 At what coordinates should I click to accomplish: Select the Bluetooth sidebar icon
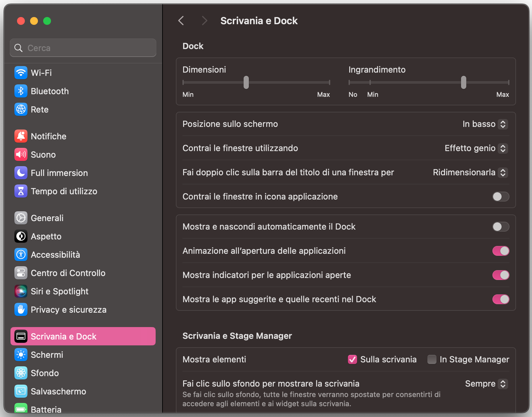[50, 91]
